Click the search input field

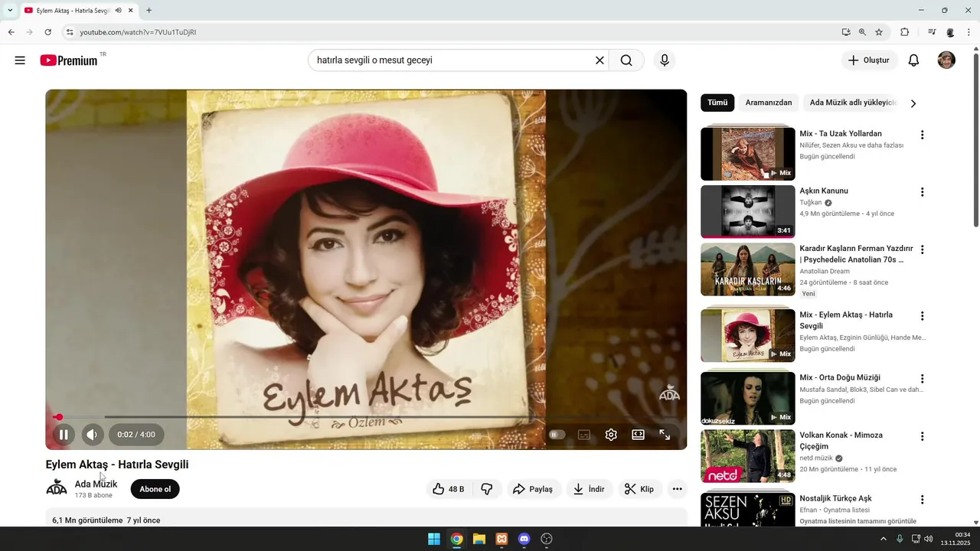pyautogui.click(x=450, y=60)
